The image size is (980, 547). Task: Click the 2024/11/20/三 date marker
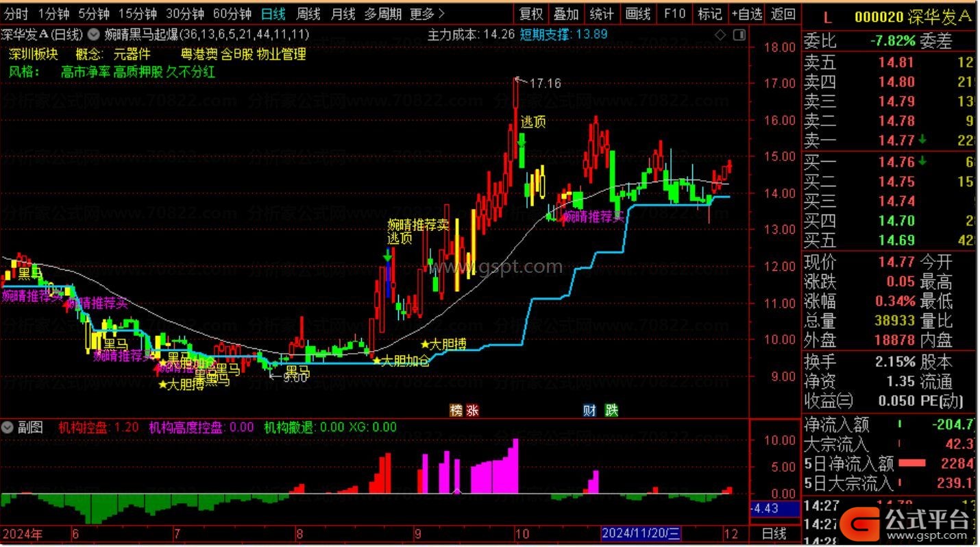tap(641, 533)
